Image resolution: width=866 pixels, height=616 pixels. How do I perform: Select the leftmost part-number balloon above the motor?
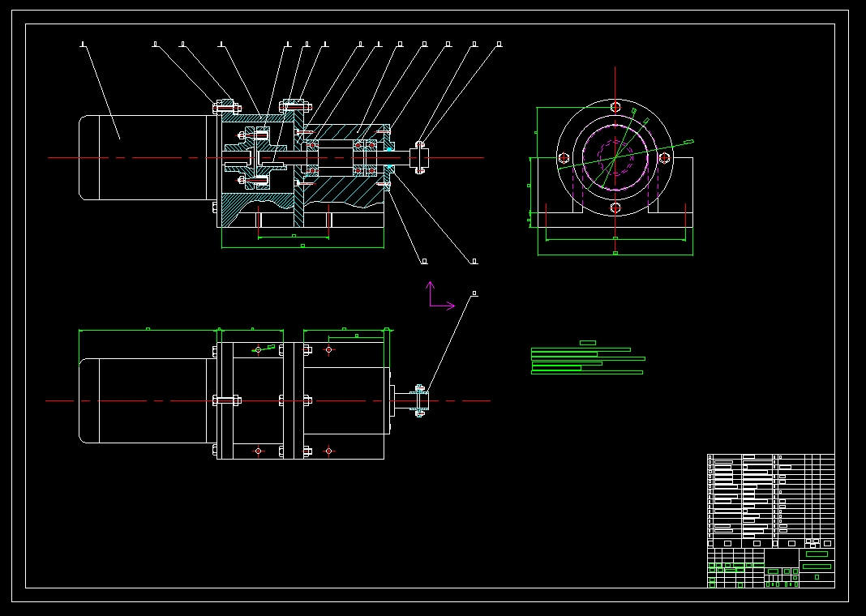pos(83,45)
